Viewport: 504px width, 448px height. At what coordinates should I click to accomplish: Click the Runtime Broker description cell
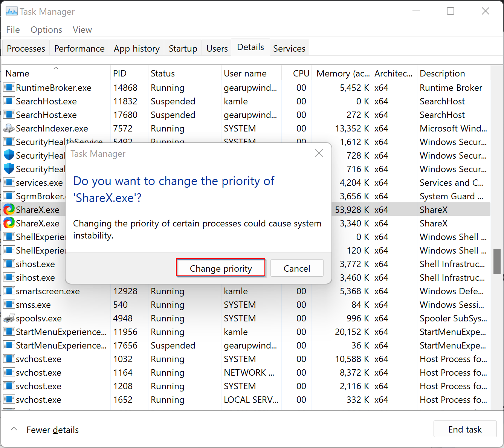click(451, 87)
